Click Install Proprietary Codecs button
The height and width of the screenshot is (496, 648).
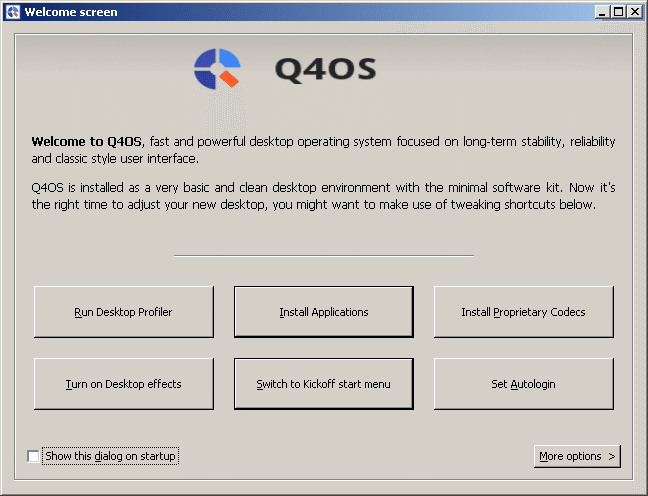pos(524,312)
